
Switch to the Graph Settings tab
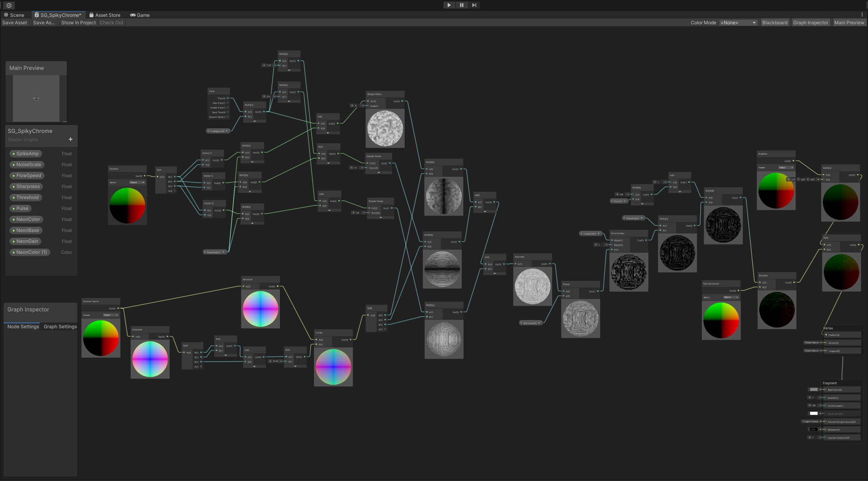pyautogui.click(x=60, y=326)
